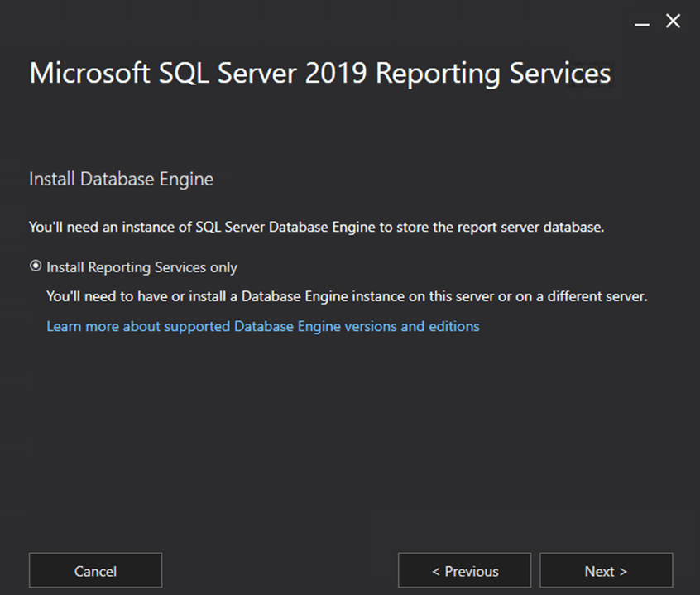This screenshot has height=595, width=700.
Task: Click 'Reporting Services' in the window title
Action: coord(493,73)
